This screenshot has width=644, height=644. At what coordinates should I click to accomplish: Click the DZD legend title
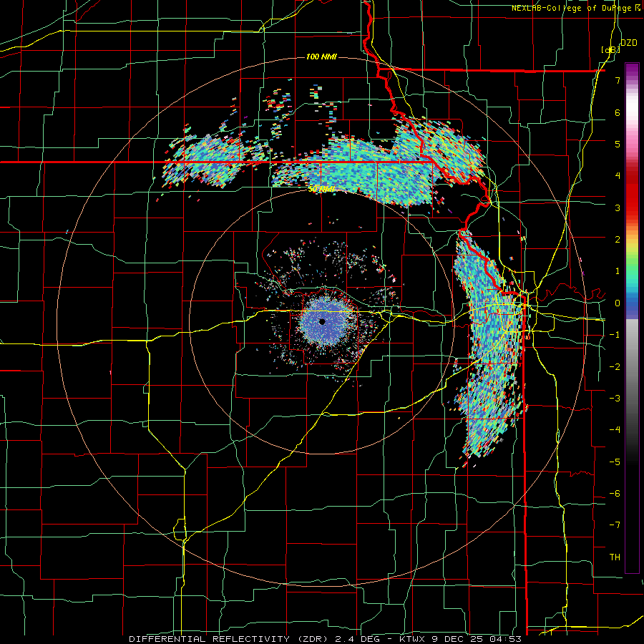tap(628, 43)
